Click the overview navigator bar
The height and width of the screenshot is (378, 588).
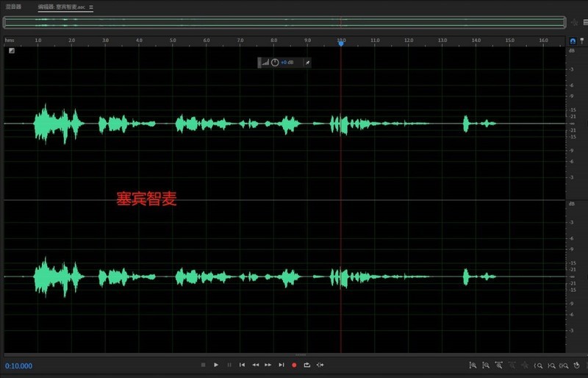[284, 22]
